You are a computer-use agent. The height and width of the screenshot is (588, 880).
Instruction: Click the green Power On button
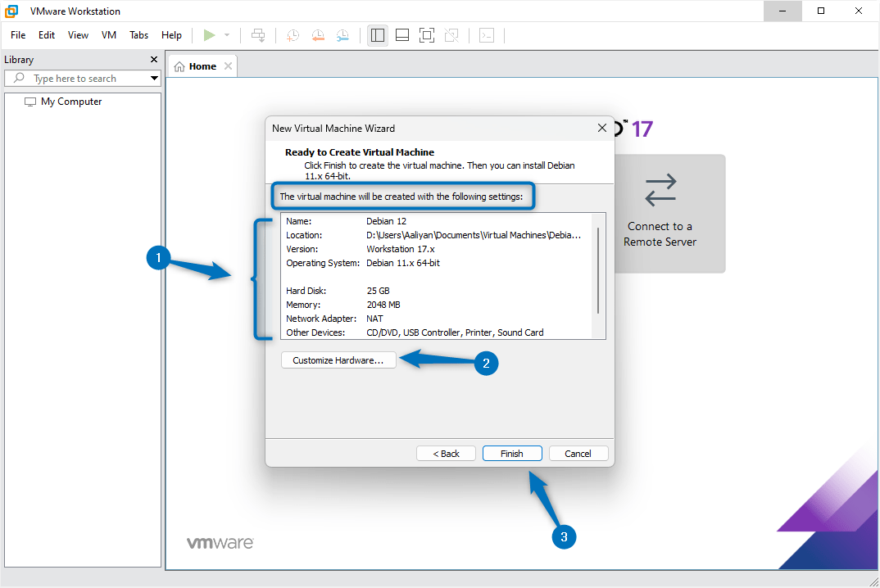(x=209, y=34)
